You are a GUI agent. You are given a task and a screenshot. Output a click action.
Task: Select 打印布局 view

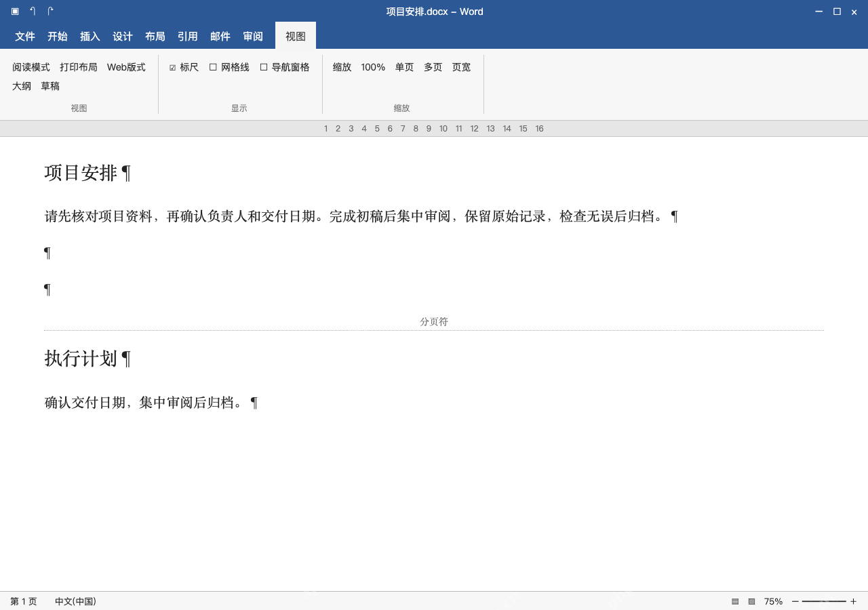tap(79, 67)
